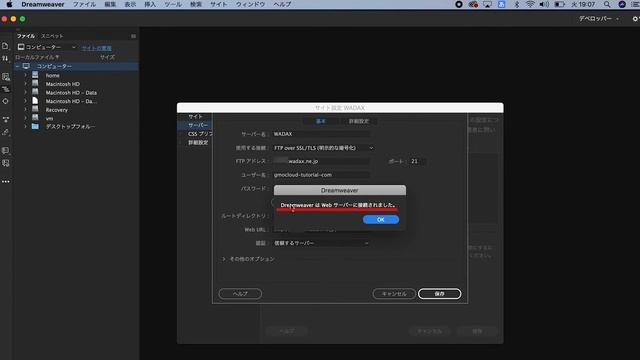The height and width of the screenshot is (360, 640).
Task: Open the Files panel options menu icon
Action: [x=133, y=36]
